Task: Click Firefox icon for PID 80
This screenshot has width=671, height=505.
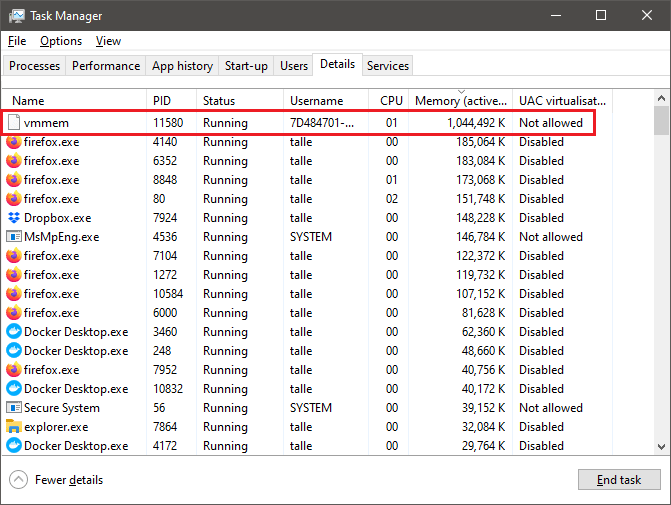Action: pos(14,199)
